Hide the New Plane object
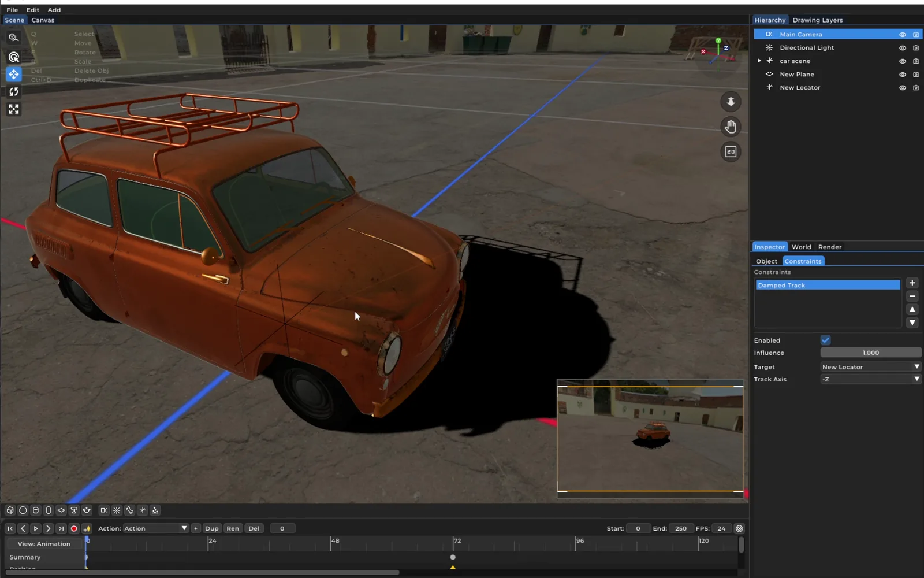The height and width of the screenshot is (578, 924). pos(902,75)
